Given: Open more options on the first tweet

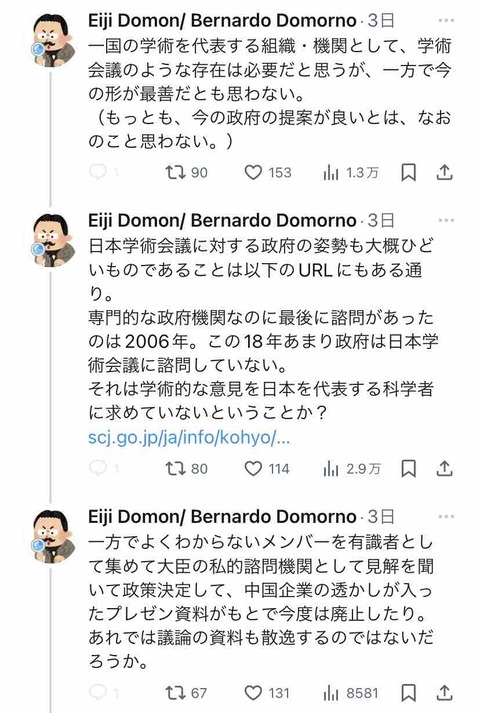Looking at the screenshot, I should tap(446, 20).
